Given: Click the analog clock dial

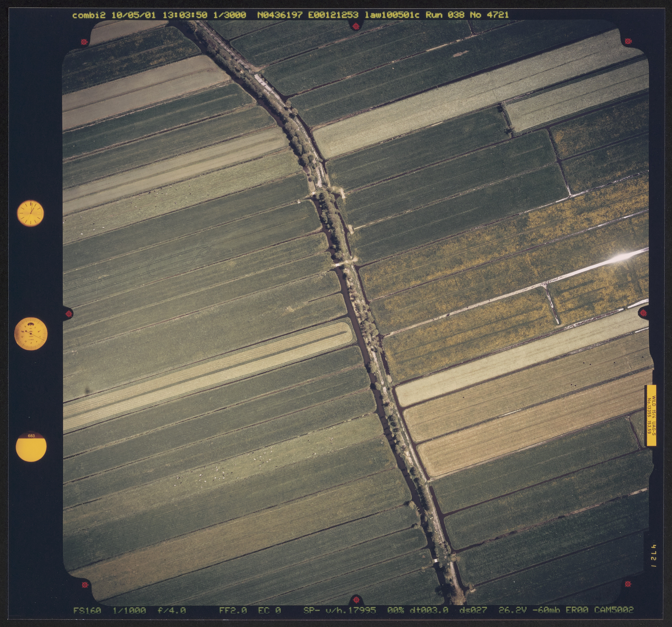Looking at the screenshot, I should (x=31, y=213).
